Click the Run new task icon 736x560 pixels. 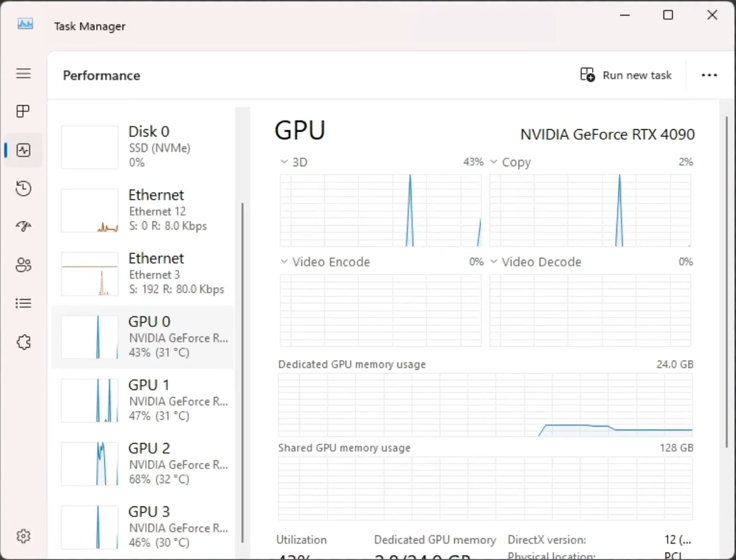587,74
